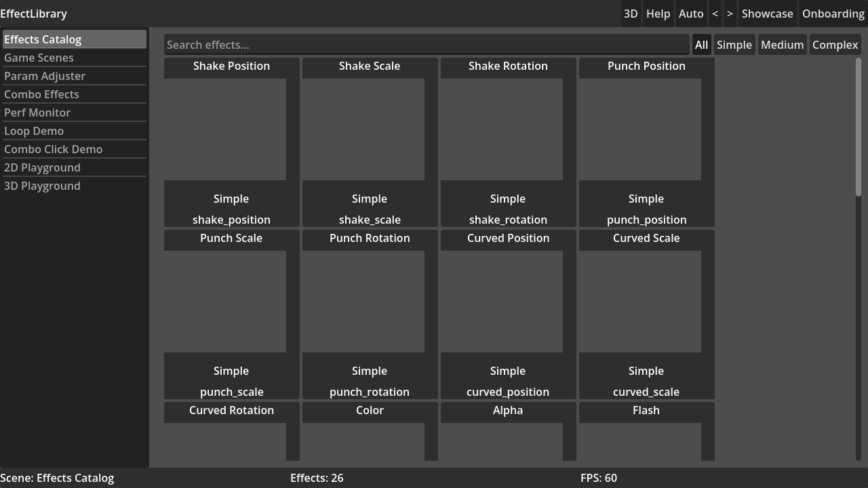Open 3D Playground in the sidebar
The height and width of the screenshot is (488, 868).
pos(75,186)
